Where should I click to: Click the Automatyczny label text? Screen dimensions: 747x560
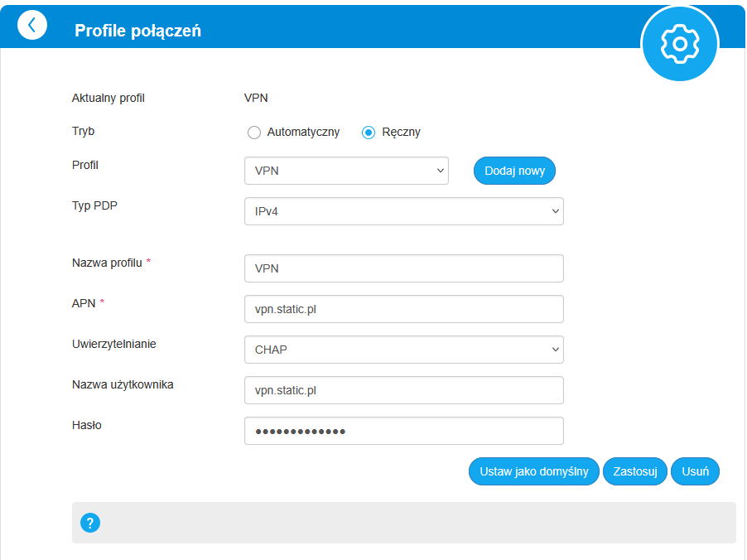(x=303, y=133)
